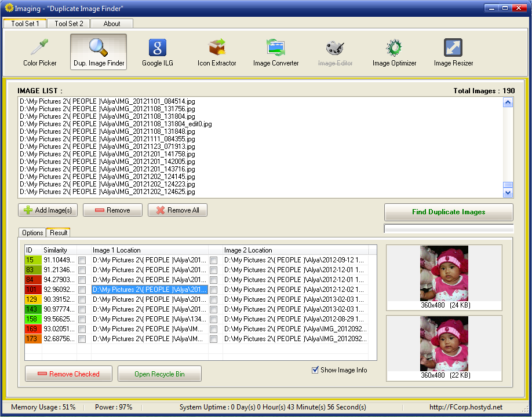Open the Google ILG tool

point(158,52)
